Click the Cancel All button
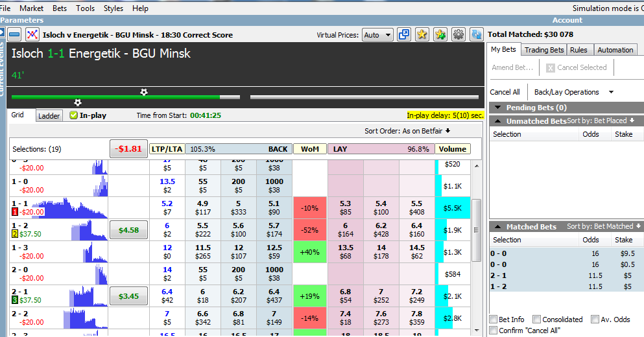 pyautogui.click(x=505, y=92)
